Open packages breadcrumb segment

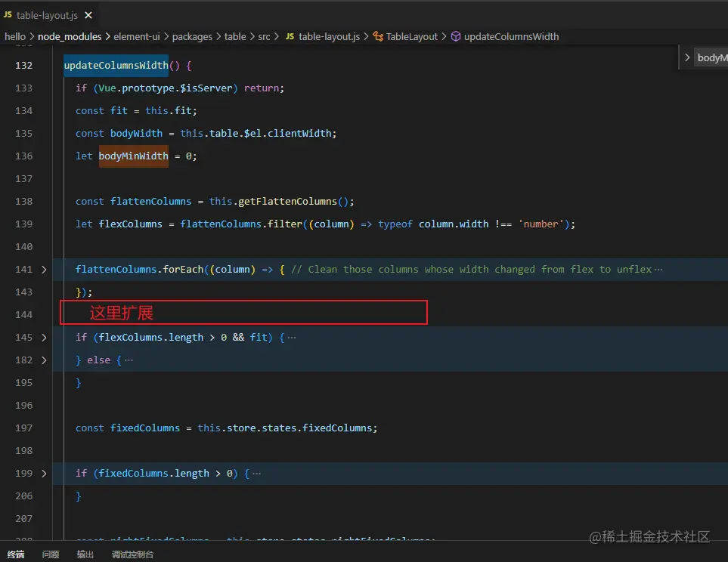192,37
